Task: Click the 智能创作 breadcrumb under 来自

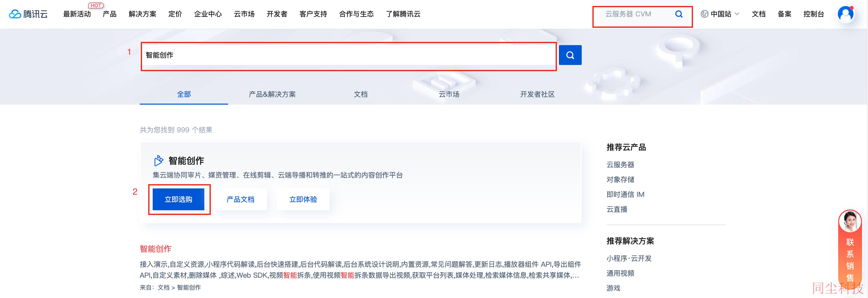Action: click(x=189, y=287)
